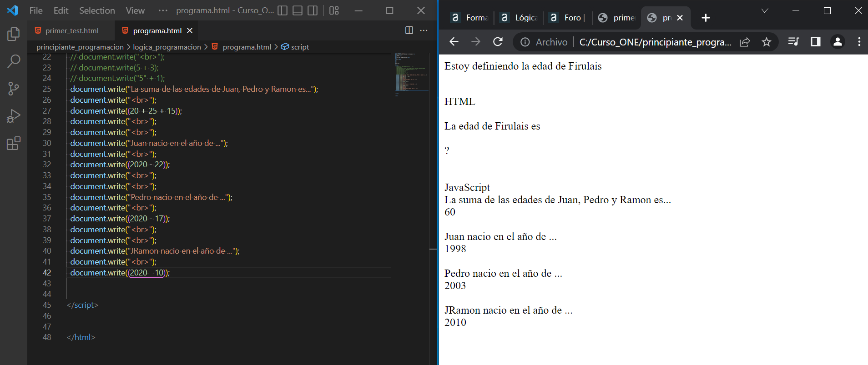Screen dimensions: 868x365
Task: Click the VS Code logo icon
Action: tap(13, 10)
